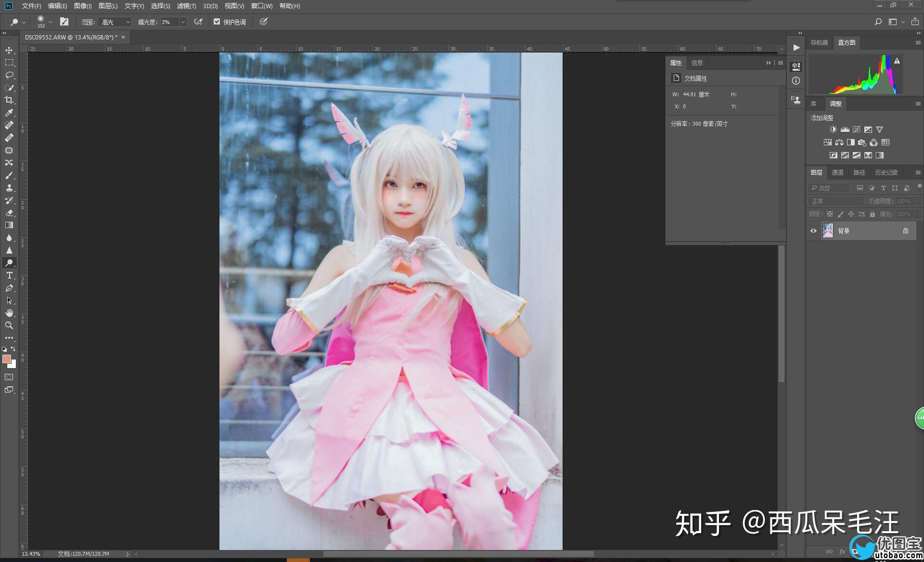This screenshot has height=562, width=924.
Task: Select the Eraser tool
Action: tap(9, 213)
